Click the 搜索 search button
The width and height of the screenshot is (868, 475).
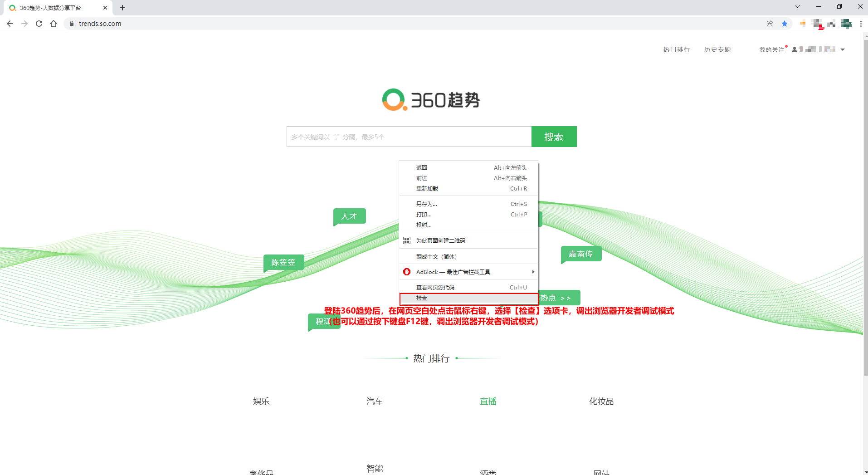554,137
